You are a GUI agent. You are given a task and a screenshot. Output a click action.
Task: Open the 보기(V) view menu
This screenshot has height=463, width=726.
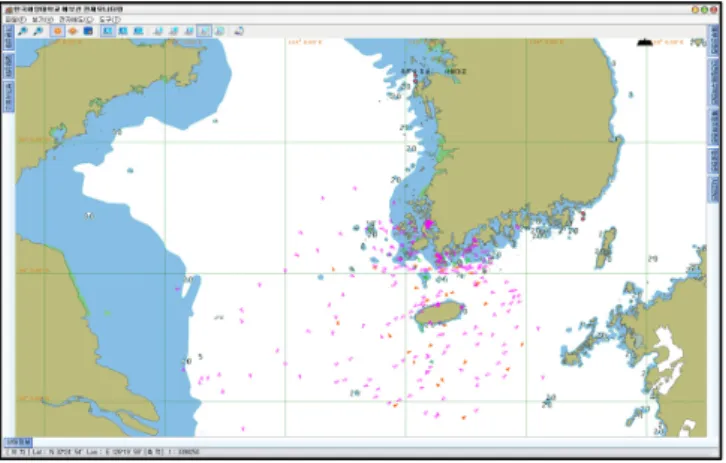tap(43, 19)
